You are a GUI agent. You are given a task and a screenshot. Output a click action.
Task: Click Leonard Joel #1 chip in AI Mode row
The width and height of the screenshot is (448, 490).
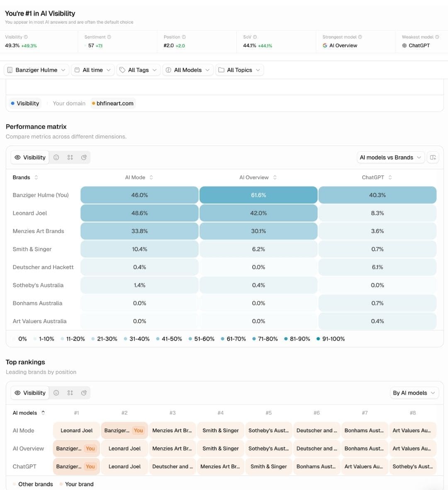[76, 431]
